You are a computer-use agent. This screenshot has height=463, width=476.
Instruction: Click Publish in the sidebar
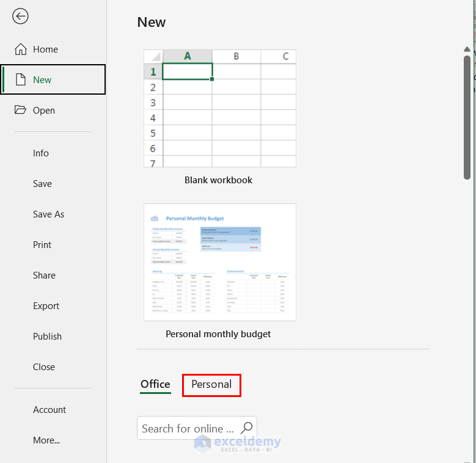pos(47,337)
